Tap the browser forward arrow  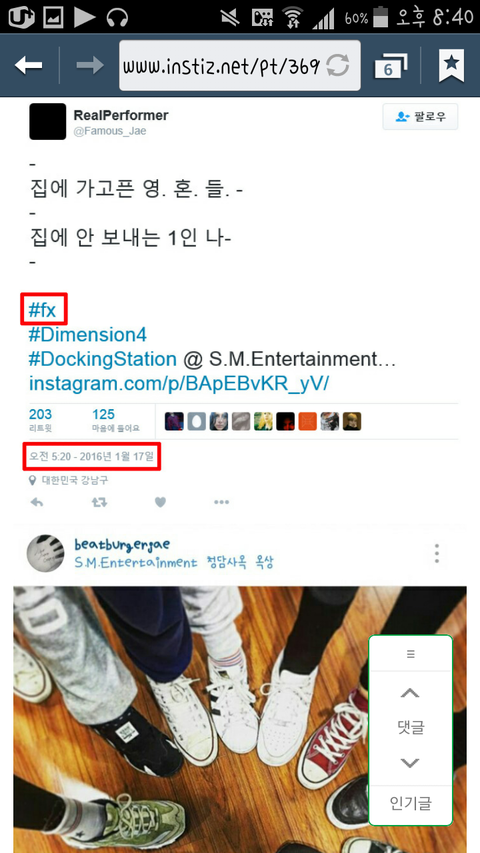90,66
